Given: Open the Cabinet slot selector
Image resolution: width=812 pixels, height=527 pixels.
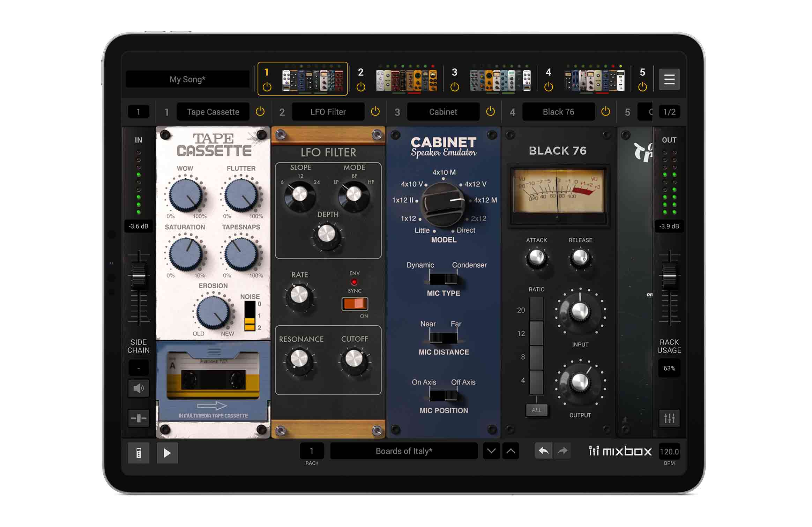Looking at the screenshot, I should point(443,112).
